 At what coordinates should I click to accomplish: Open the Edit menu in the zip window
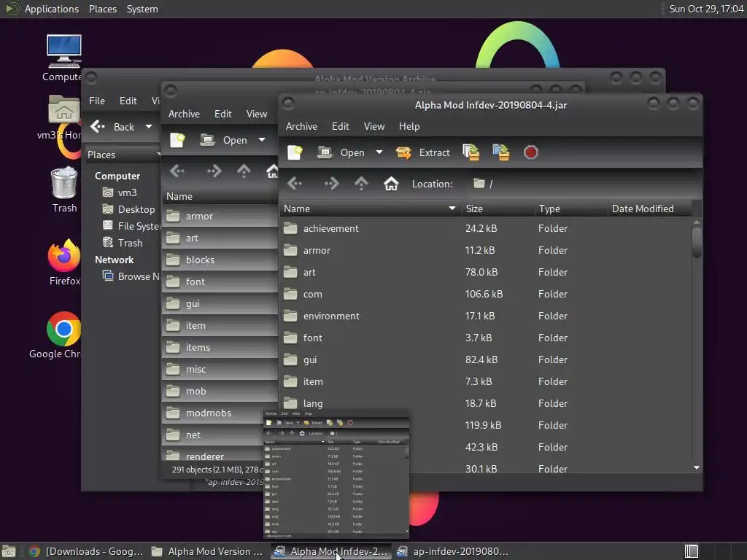[x=222, y=114]
